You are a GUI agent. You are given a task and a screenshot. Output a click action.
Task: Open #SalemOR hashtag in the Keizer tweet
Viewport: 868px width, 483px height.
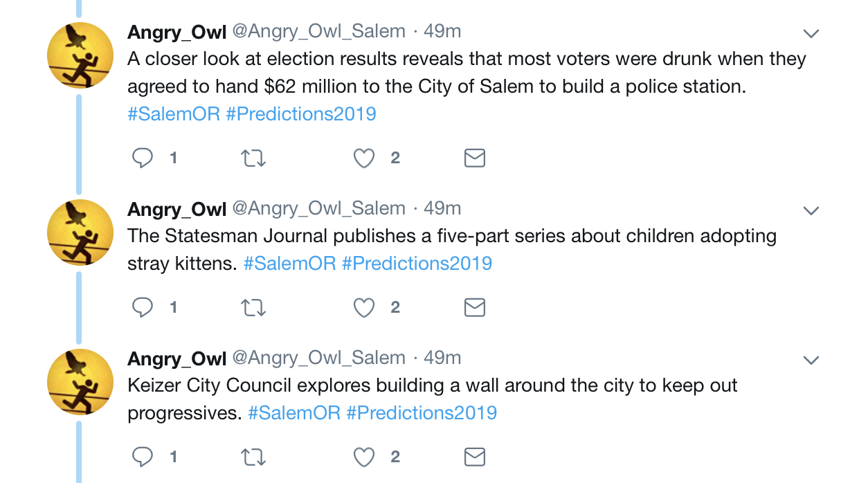[x=294, y=412]
